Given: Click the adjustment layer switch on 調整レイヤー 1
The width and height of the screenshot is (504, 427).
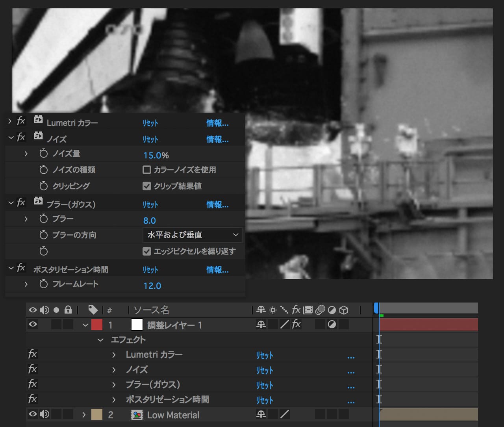Looking at the screenshot, I should coord(332,325).
